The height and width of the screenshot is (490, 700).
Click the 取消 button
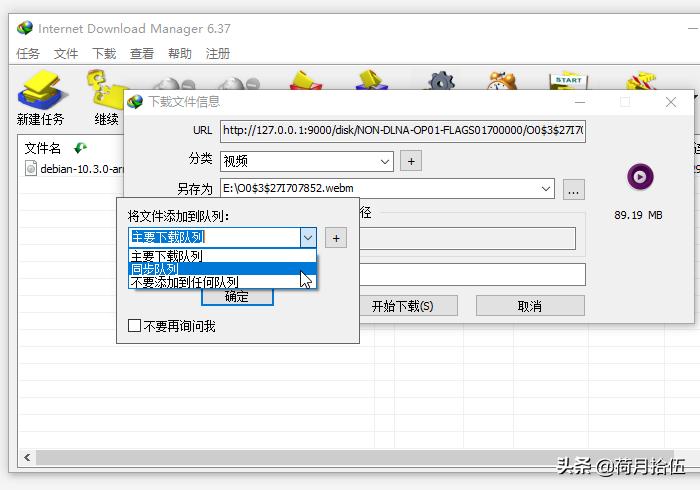coord(530,306)
